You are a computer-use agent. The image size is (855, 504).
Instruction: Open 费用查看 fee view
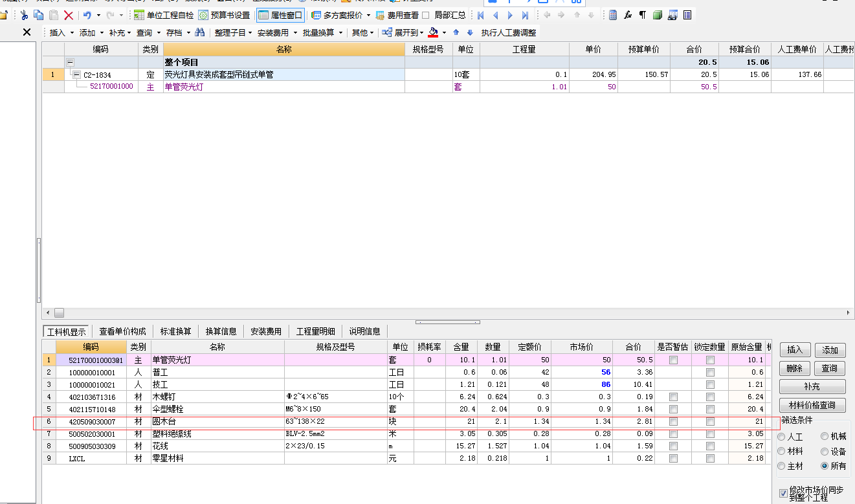point(397,15)
